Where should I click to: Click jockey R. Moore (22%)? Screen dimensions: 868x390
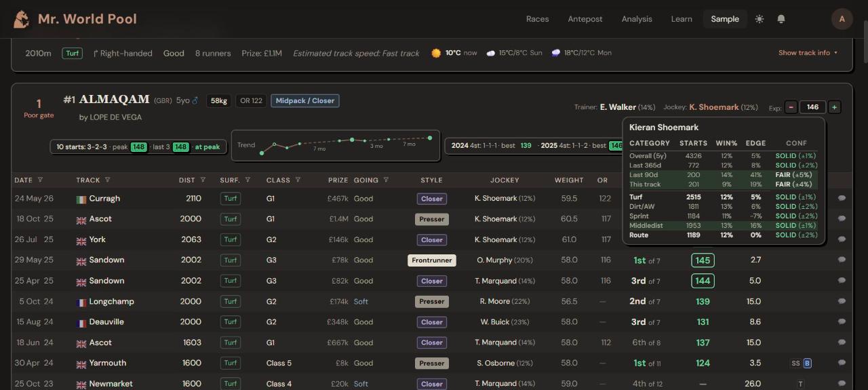tap(505, 302)
